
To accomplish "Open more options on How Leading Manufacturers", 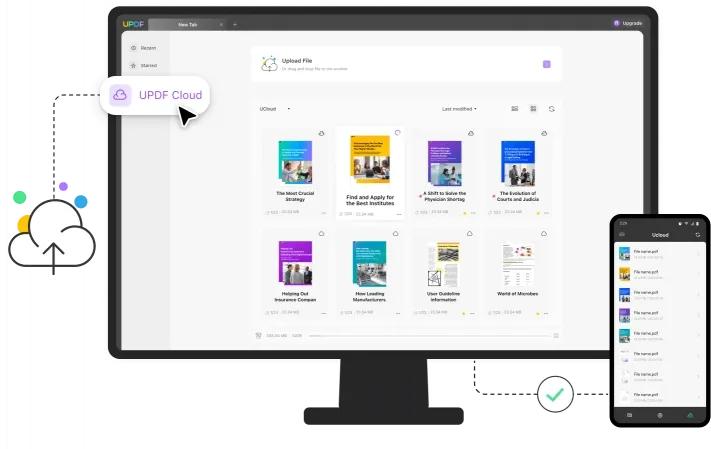I will (398, 313).
